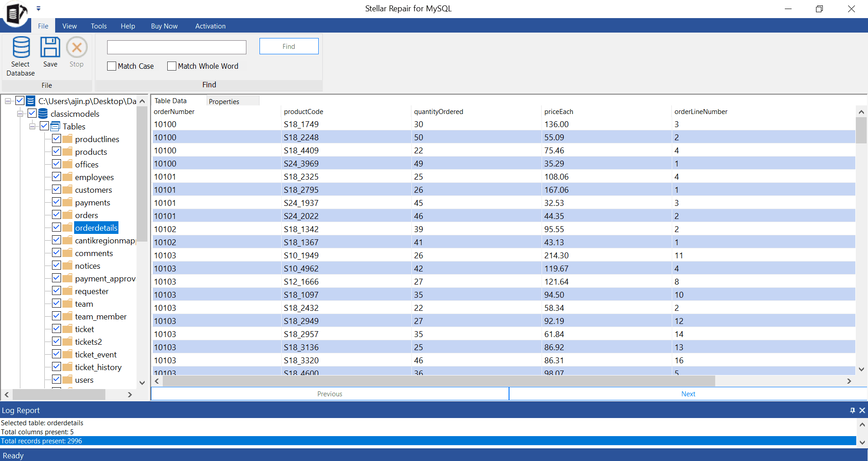Click the Find search text field
The width and height of the screenshot is (868, 461).
coord(177,47)
